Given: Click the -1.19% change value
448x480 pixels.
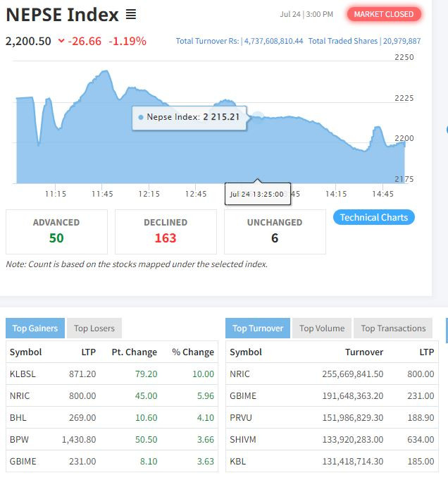Looking at the screenshot, I should (x=127, y=41).
